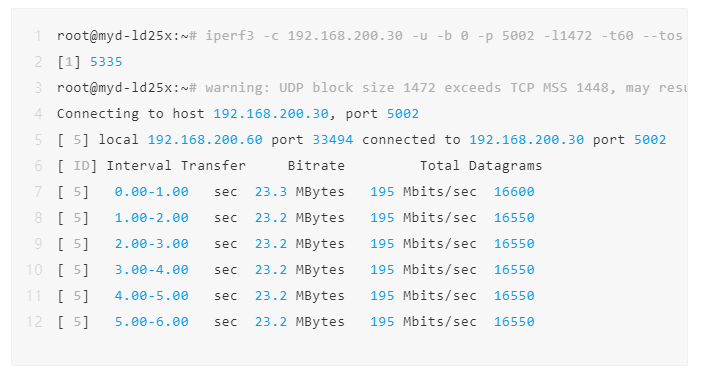Click the UDP block size warning text
This screenshot has height=381, width=701.
pos(446,88)
